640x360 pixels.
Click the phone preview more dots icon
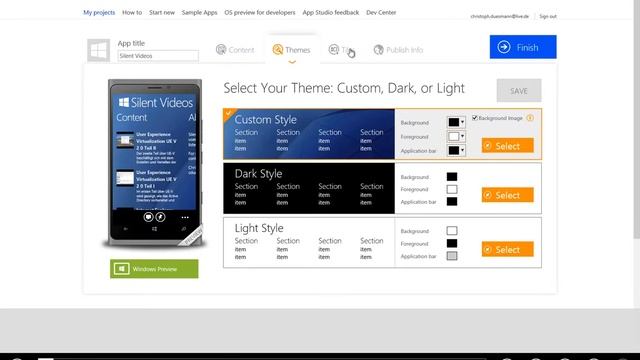[185, 217]
